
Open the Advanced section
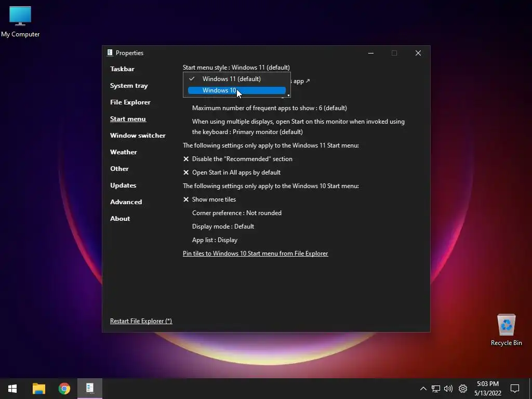(126, 202)
